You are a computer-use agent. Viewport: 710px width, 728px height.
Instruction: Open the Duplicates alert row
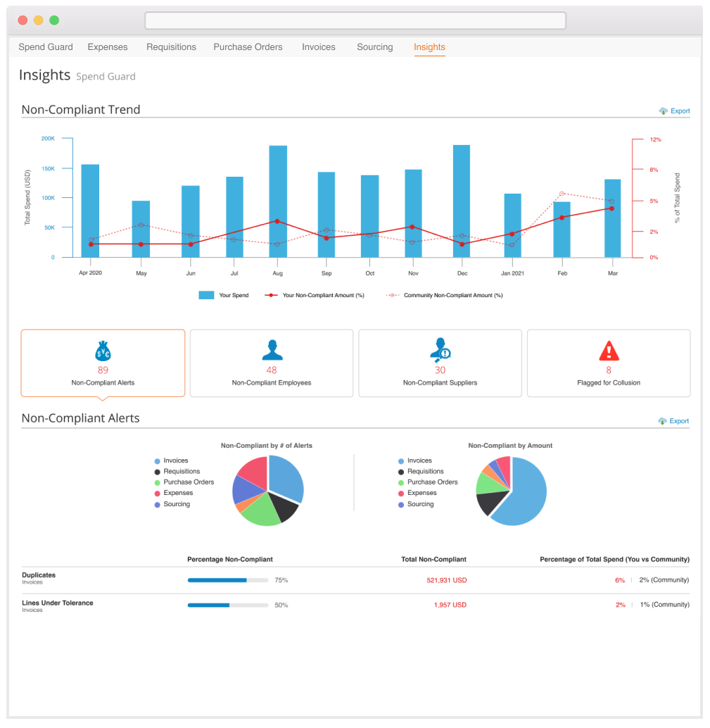pyautogui.click(x=39, y=575)
